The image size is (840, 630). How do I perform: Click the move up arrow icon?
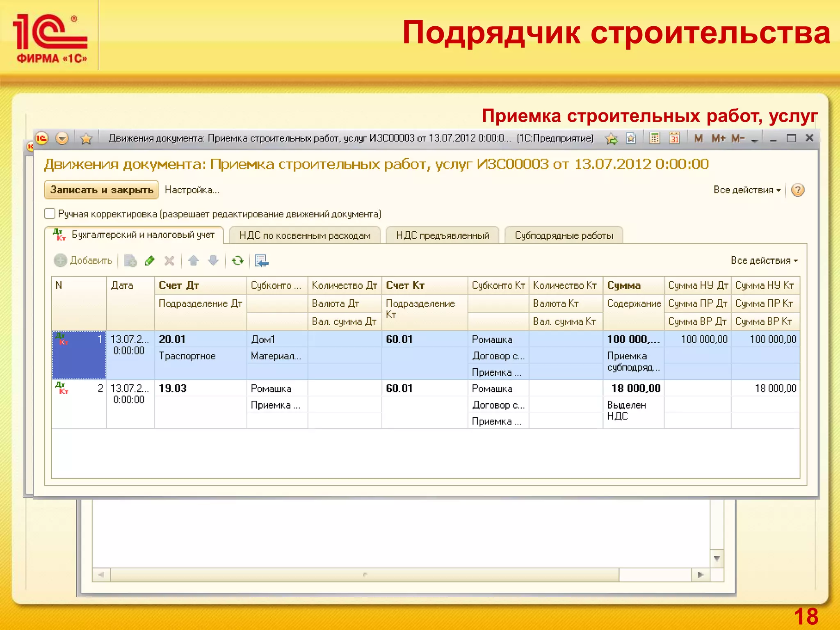coord(194,260)
